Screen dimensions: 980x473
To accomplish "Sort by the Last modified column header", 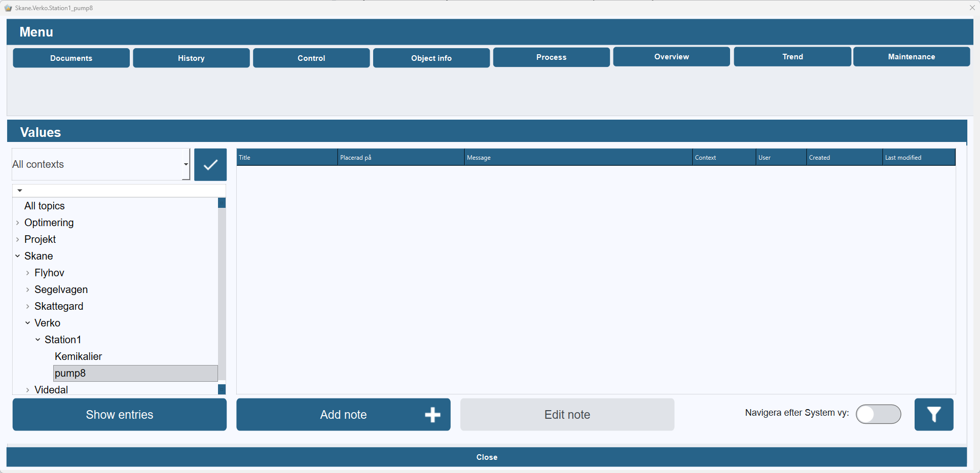I will 919,157.
